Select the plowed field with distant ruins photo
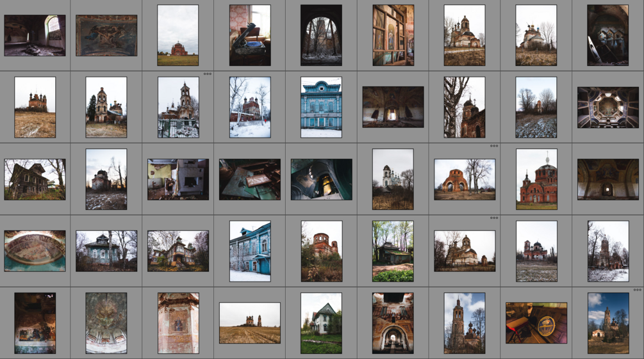Image resolution: width=644 pixels, height=359 pixels. (x=250, y=323)
